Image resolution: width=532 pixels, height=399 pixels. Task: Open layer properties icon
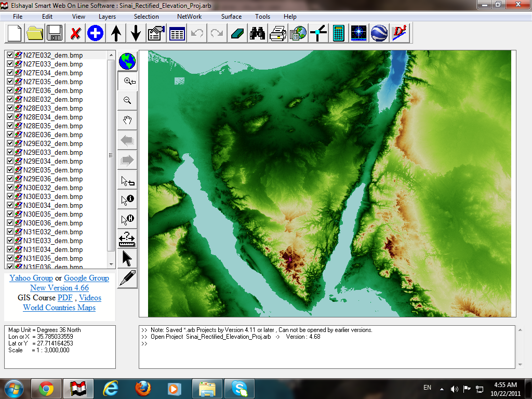click(156, 33)
